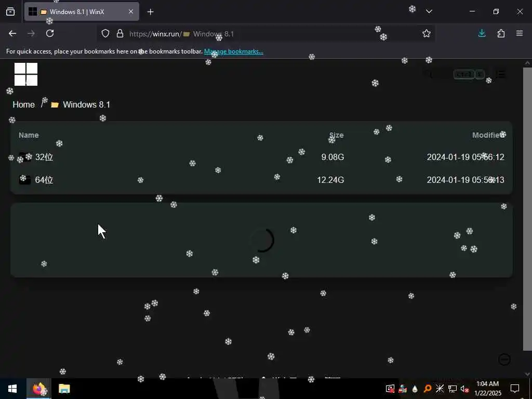Screen dimensions: 532x399
Task: Open the Windows Start menu
Action: pyautogui.click(x=12, y=389)
